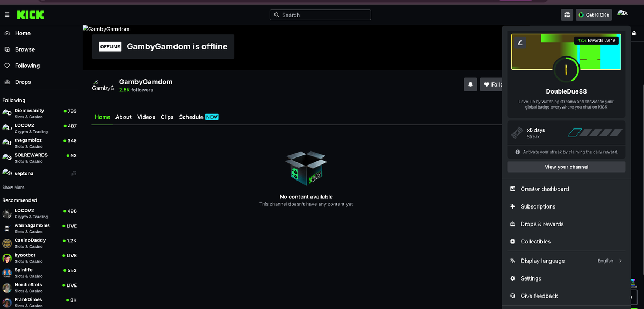Click the streak progress bar segments
The width and height of the screenshot is (644, 309).
(x=595, y=133)
